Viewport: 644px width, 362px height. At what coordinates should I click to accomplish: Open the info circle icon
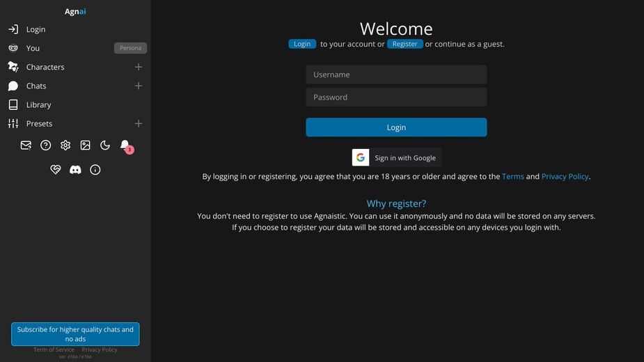click(x=95, y=170)
